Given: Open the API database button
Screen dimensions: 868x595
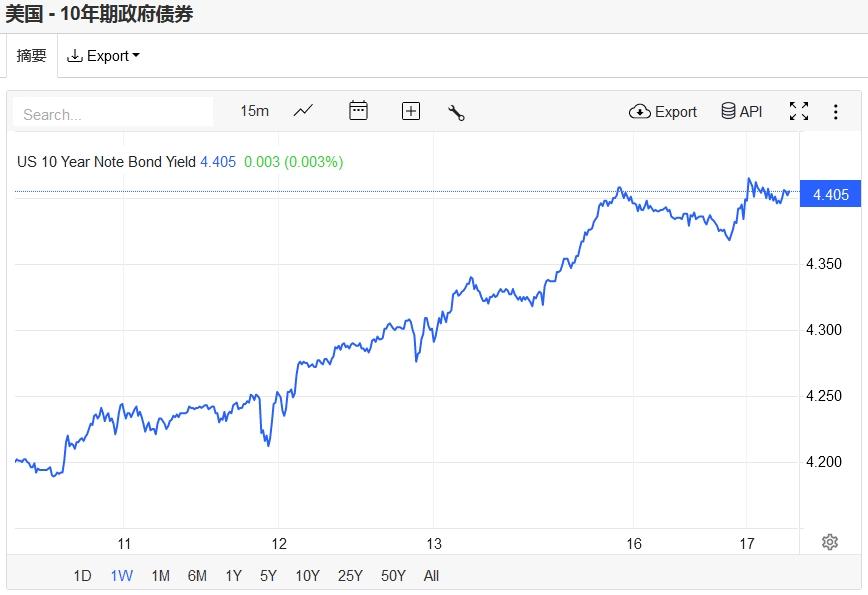Looking at the screenshot, I should tap(742, 111).
